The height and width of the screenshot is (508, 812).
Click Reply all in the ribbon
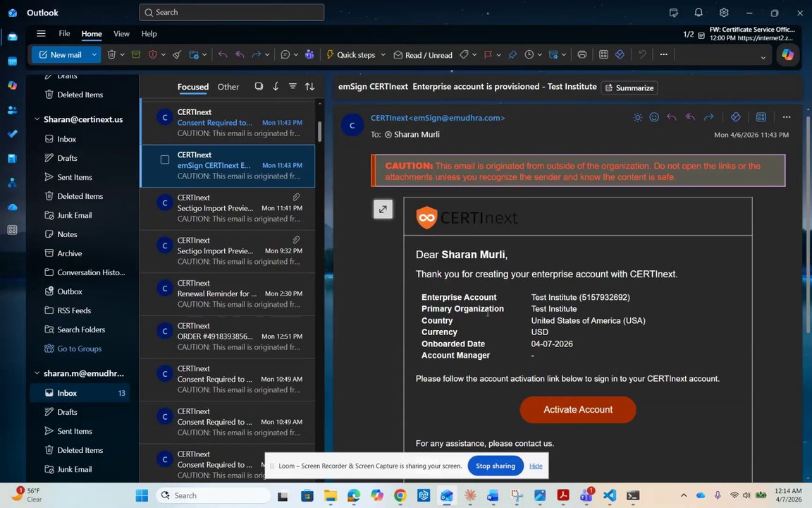pyautogui.click(x=239, y=54)
